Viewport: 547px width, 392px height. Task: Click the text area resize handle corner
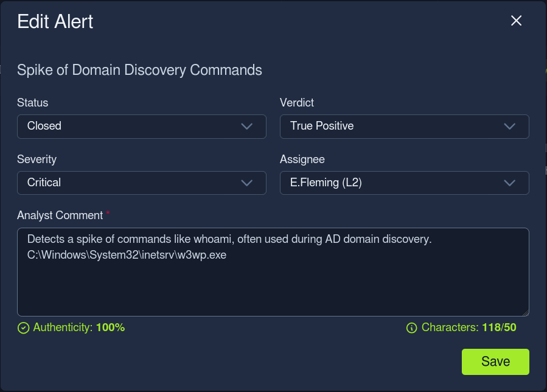526,313
